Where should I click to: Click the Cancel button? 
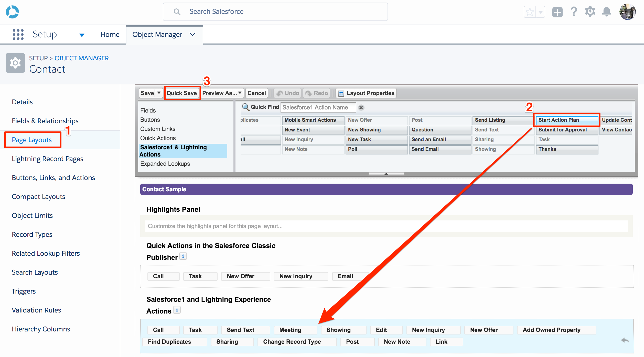(256, 93)
